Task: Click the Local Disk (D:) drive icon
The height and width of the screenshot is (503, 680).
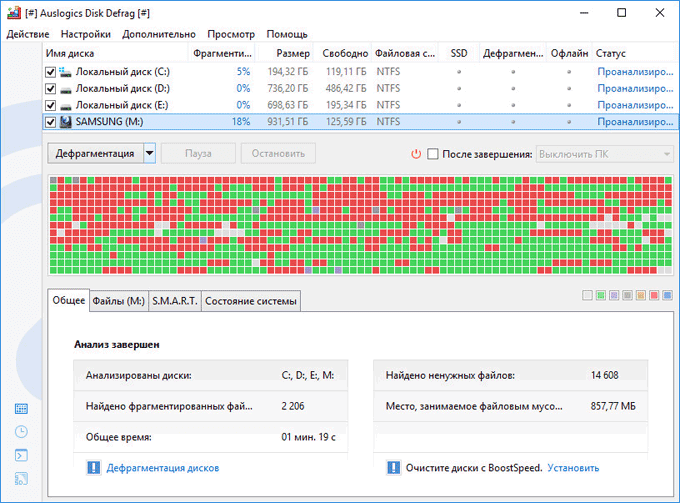Action: pyautogui.click(x=65, y=89)
